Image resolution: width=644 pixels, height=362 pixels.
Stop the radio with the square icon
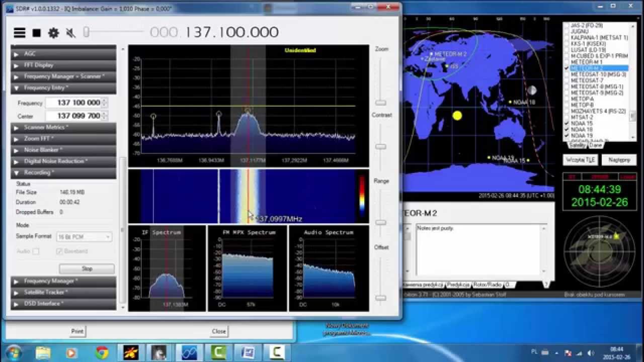(37, 33)
